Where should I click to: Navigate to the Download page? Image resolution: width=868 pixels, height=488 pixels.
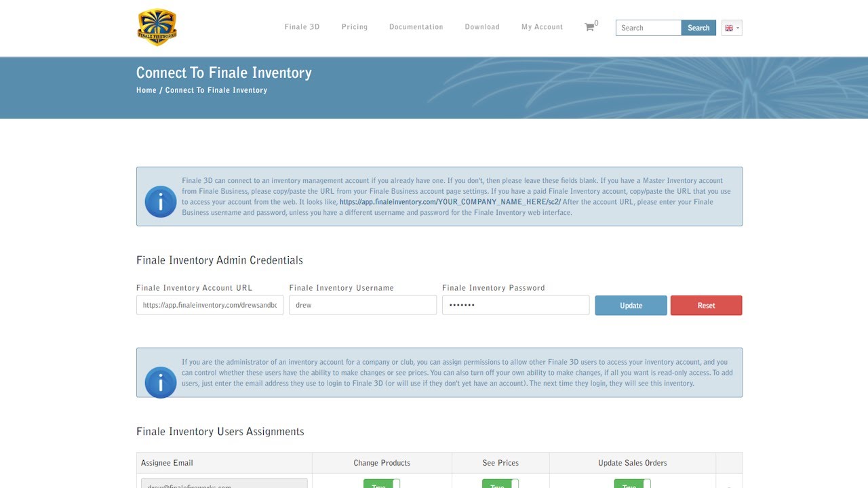click(x=482, y=27)
